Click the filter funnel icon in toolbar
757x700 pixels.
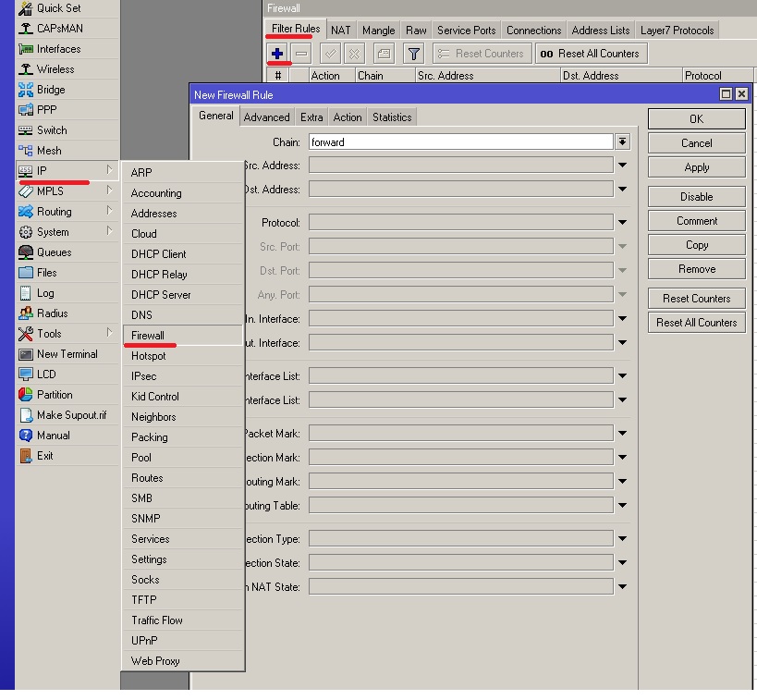(414, 54)
